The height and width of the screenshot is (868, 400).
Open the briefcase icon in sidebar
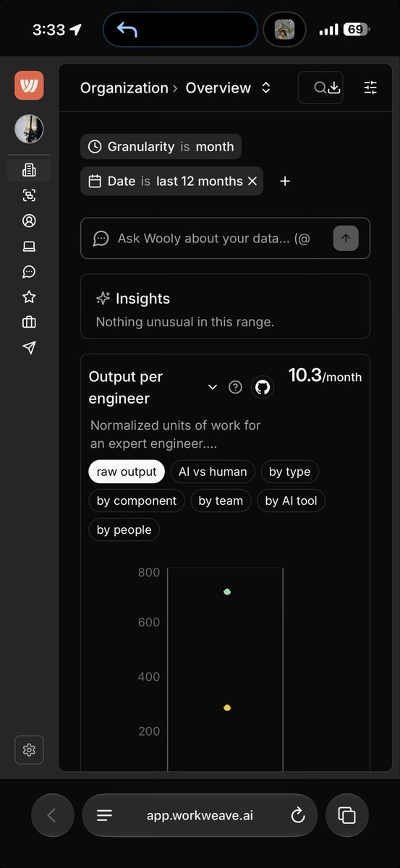point(29,322)
